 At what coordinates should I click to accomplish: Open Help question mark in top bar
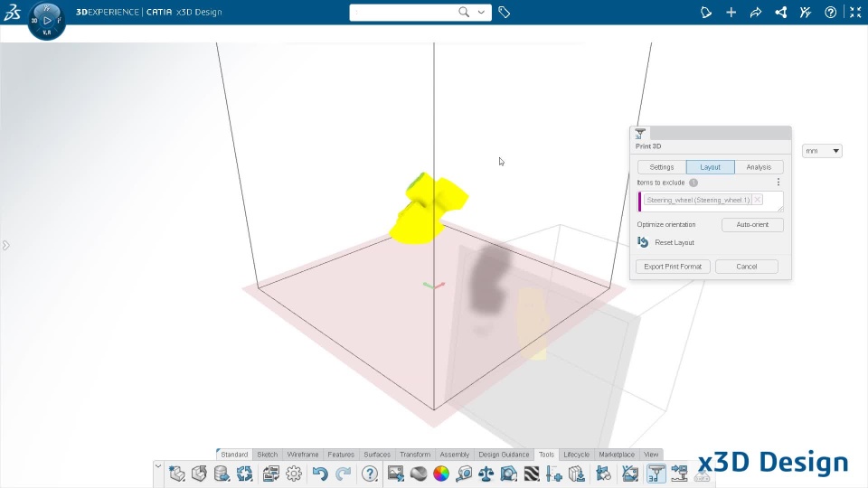click(830, 12)
